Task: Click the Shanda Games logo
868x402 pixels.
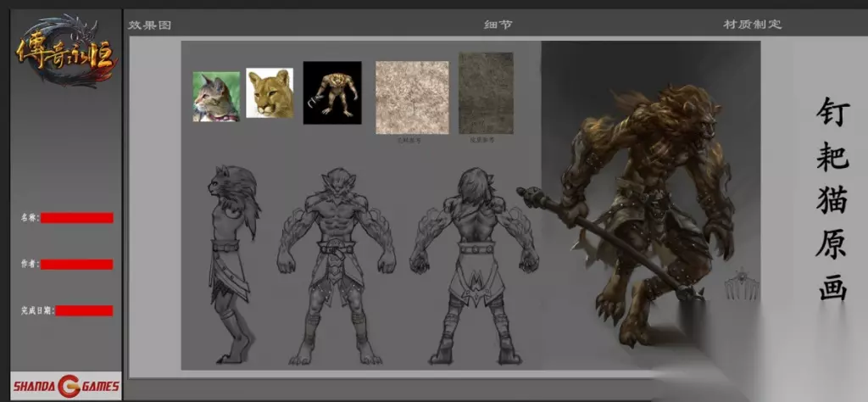Action: point(66,387)
